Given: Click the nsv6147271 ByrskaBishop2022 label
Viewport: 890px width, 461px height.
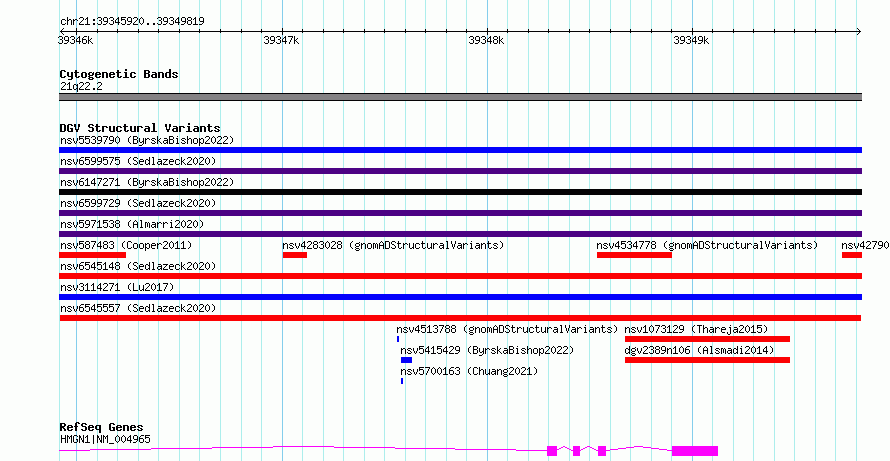Looking at the screenshot, I should point(147,182).
